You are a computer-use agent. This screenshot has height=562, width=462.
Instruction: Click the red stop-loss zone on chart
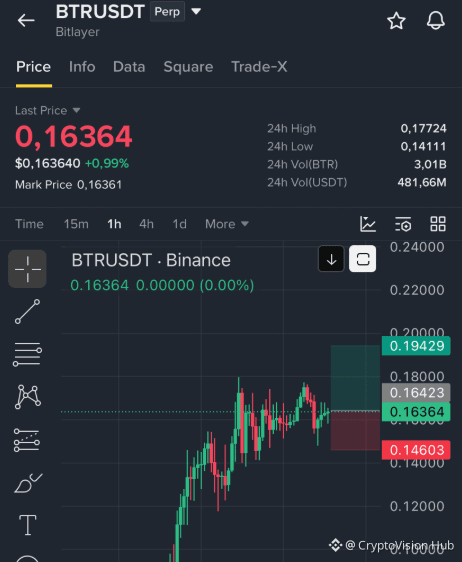click(x=355, y=430)
